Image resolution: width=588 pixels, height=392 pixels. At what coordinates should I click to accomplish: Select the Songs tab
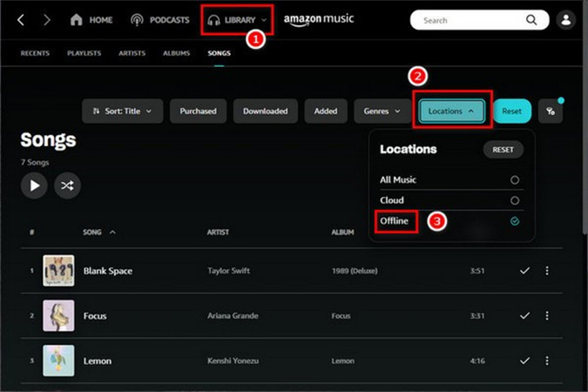(x=219, y=53)
